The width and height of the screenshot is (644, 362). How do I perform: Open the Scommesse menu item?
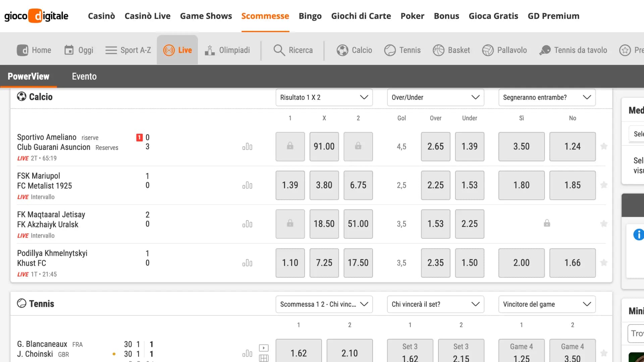click(x=265, y=16)
